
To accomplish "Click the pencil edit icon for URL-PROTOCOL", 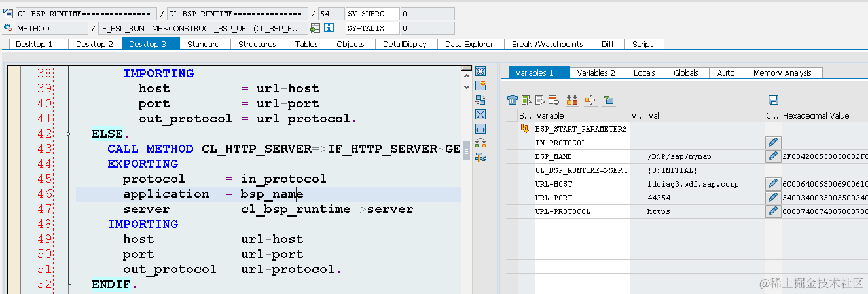I will pyautogui.click(x=773, y=211).
